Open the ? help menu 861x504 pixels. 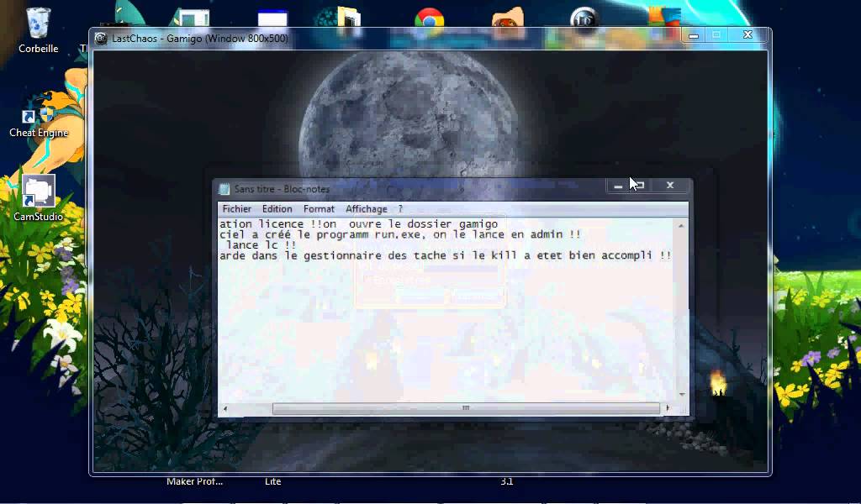pyautogui.click(x=400, y=209)
